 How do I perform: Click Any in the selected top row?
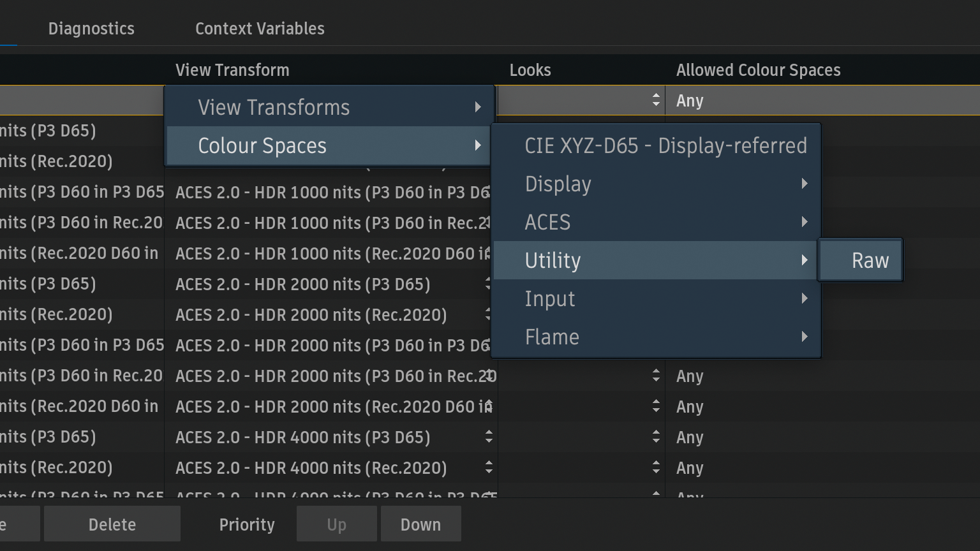[x=690, y=101]
